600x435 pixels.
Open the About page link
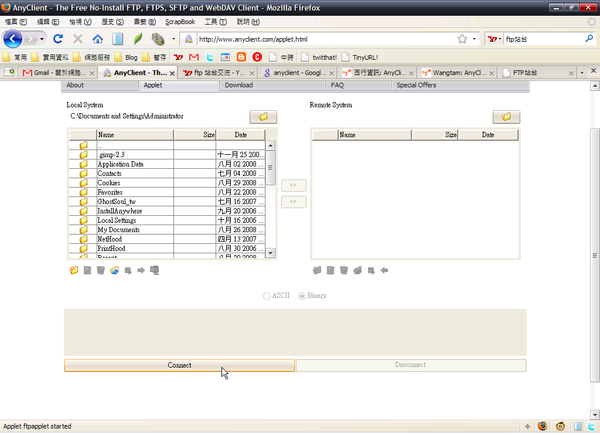pos(75,85)
